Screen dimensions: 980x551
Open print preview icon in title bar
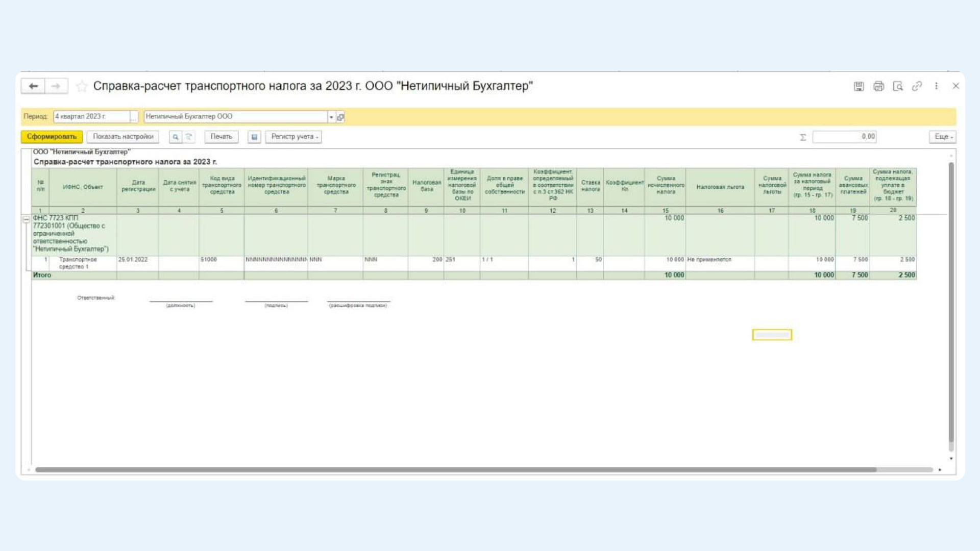click(898, 86)
